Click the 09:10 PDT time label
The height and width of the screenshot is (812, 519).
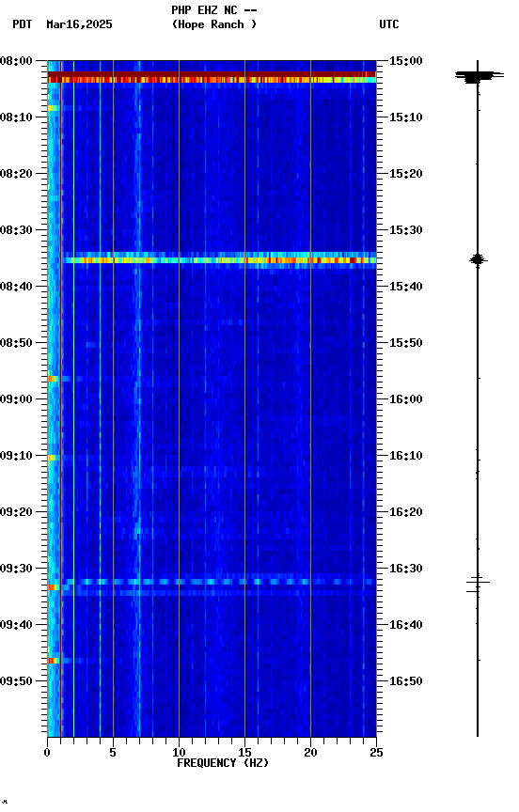(x=16, y=456)
